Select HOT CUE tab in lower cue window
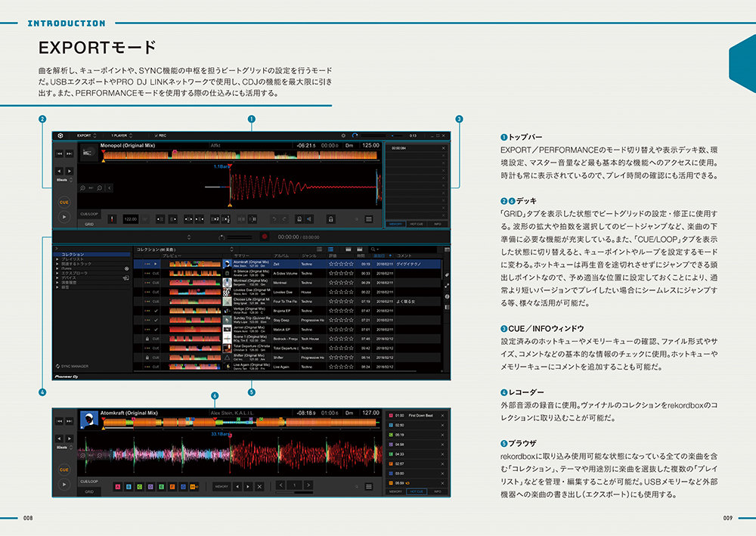The image size is (756, 536). coord(417,491)
